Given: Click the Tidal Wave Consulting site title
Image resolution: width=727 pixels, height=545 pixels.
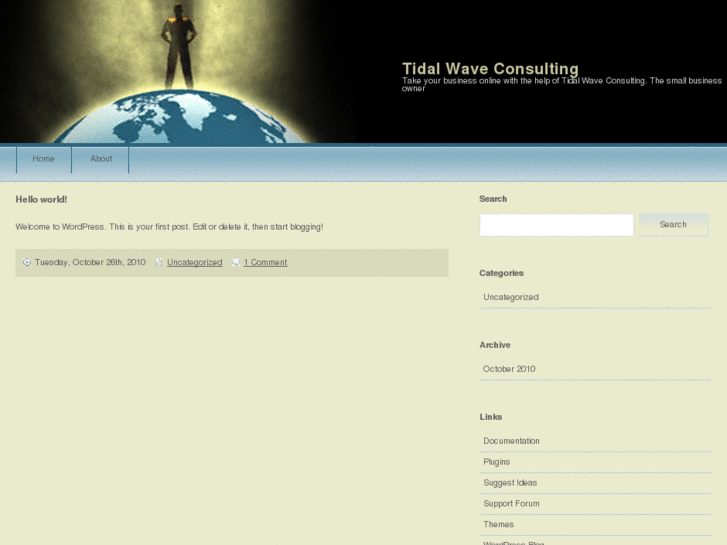Looking at the screenshot, I should pyautogui.click(x=490, y=69).
